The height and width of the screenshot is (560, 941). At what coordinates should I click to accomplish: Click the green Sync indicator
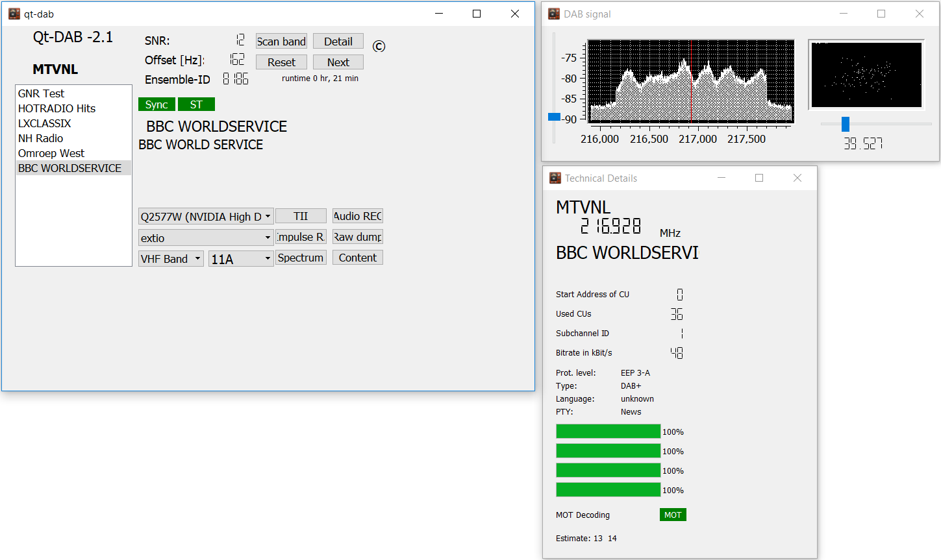(x=157, y=104)
